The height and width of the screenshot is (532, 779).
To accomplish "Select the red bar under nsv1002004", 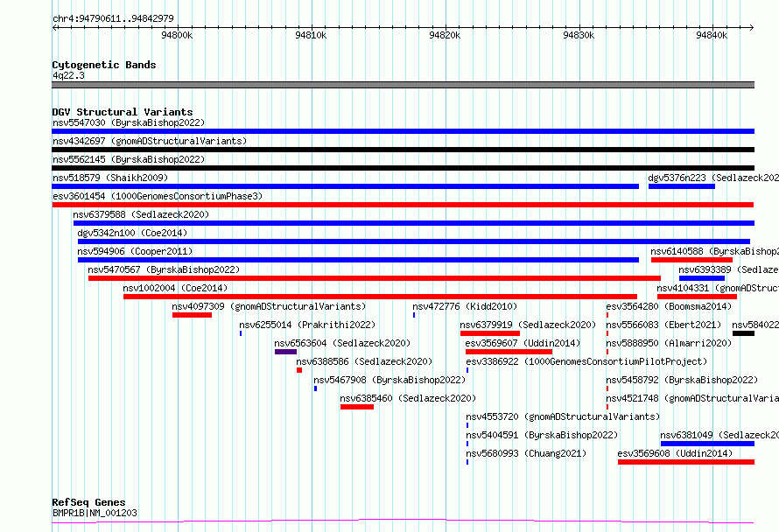I will (x=380, y=297).
